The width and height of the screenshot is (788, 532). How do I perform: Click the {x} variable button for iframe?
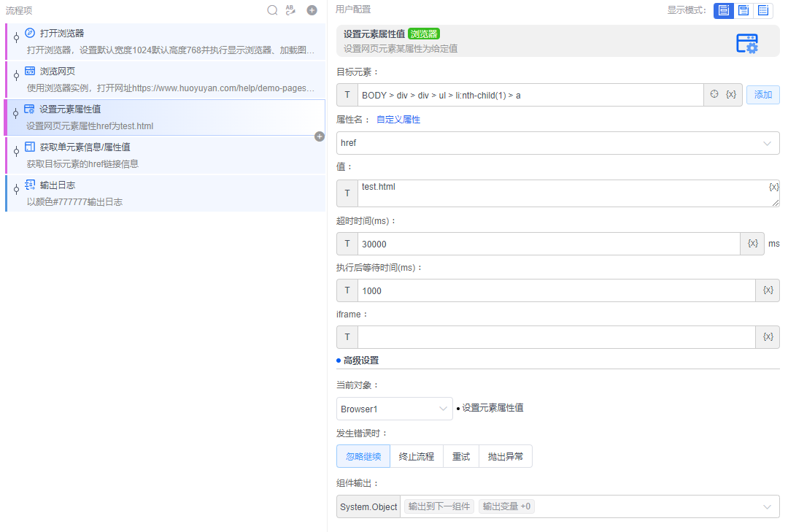(x=768, y=337)
